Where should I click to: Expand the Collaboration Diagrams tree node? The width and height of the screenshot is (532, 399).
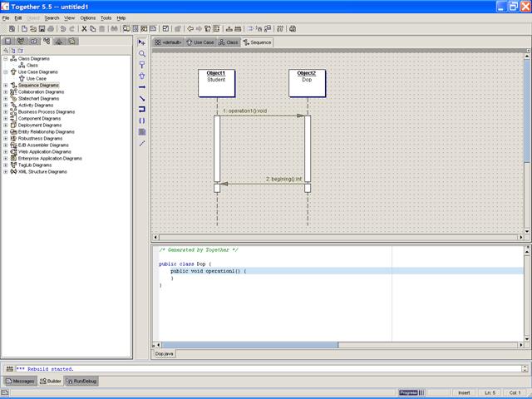[6, 92]
